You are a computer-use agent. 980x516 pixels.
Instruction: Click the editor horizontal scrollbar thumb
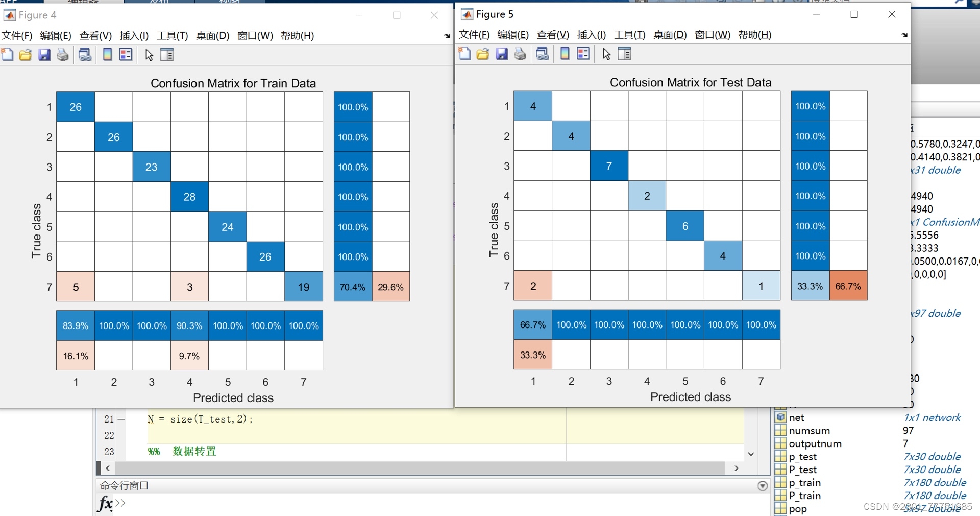pos(420,468)
